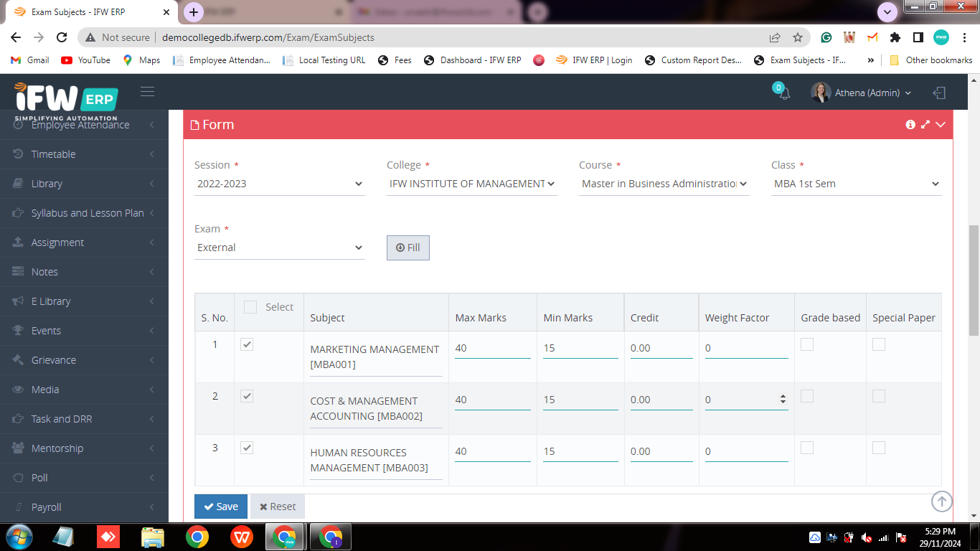Expand the Form panel to fullscreen
980x551 pixels.
[x=925, y=124]
